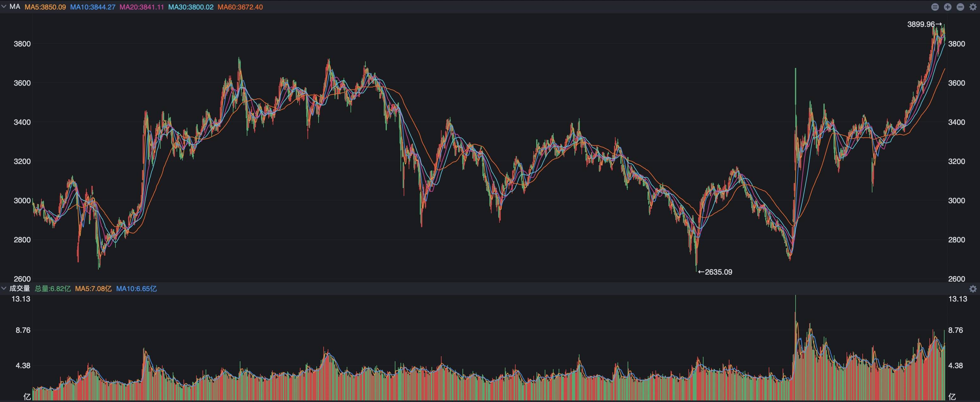This screenshot has width=980, height=402.
Task: Click the left axis 3600 price label
Action: click(22, 83)
